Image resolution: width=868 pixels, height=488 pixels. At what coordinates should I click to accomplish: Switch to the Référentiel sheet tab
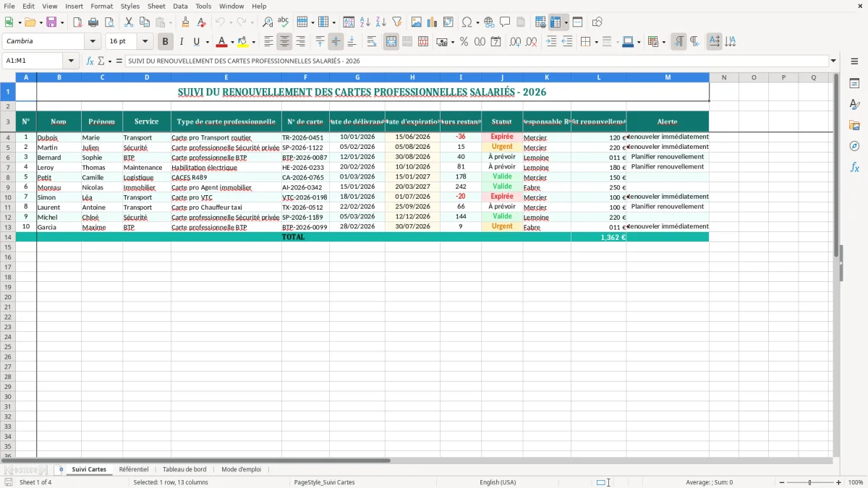point(134,469)
